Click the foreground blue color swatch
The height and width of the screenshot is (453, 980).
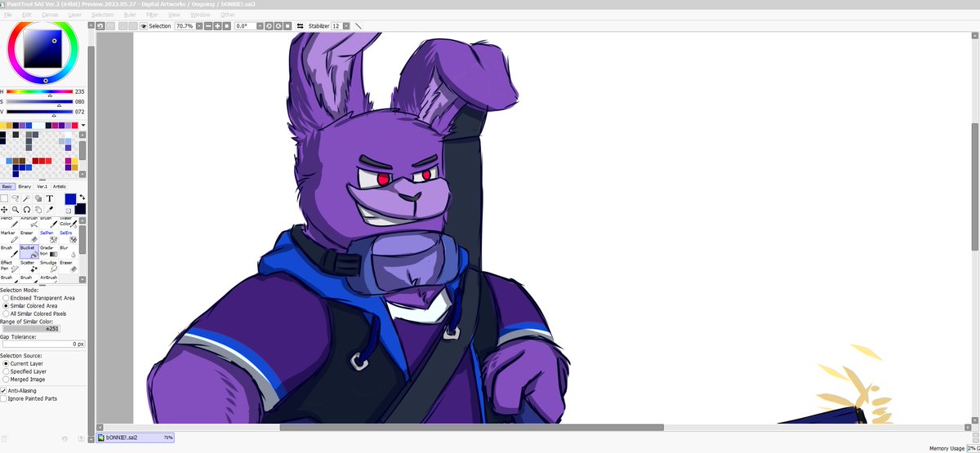coord(70,198)
